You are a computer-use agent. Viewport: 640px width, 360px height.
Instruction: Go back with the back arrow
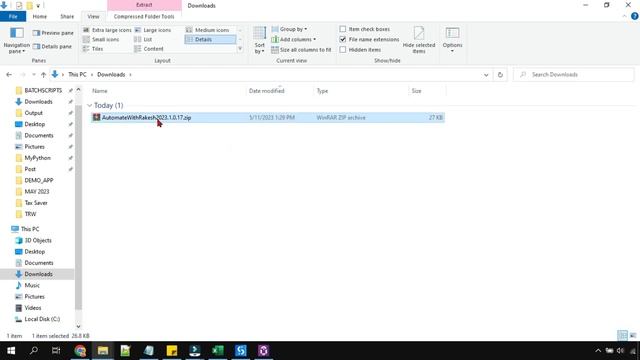pyautogui.click(x=9, y=75)
